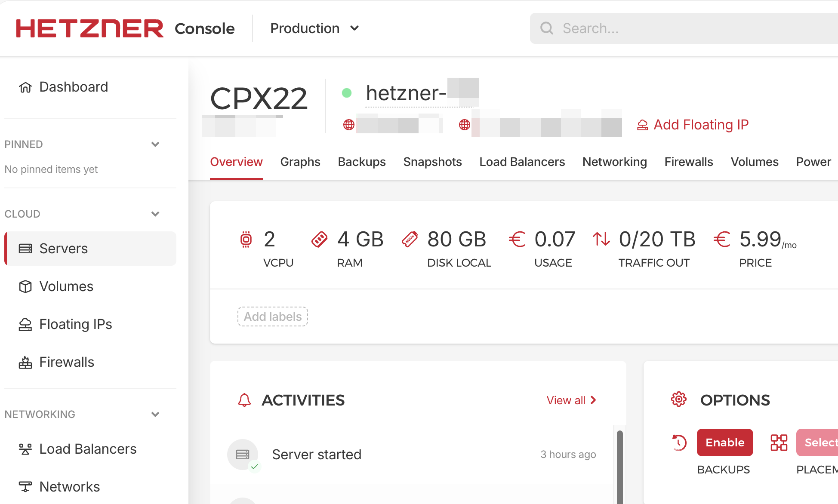The height and width of the screenshot is (504, 838).
Task: Click the first globe IP icon
Action: (x=349, y=125)
